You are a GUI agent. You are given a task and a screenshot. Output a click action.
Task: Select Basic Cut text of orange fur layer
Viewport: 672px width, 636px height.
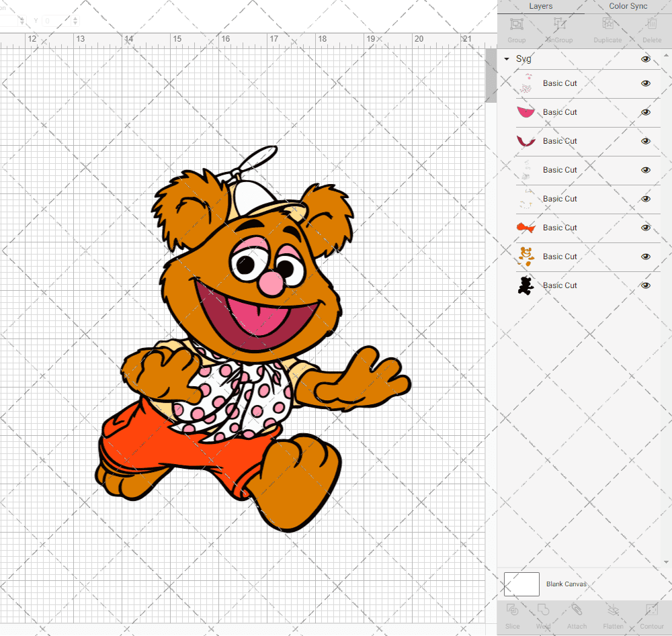560,257
